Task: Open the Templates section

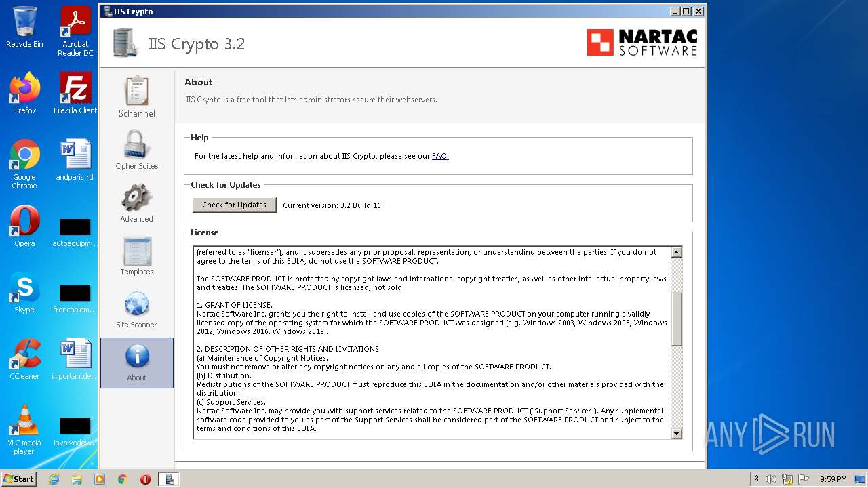Action: [x=136, y=256]
